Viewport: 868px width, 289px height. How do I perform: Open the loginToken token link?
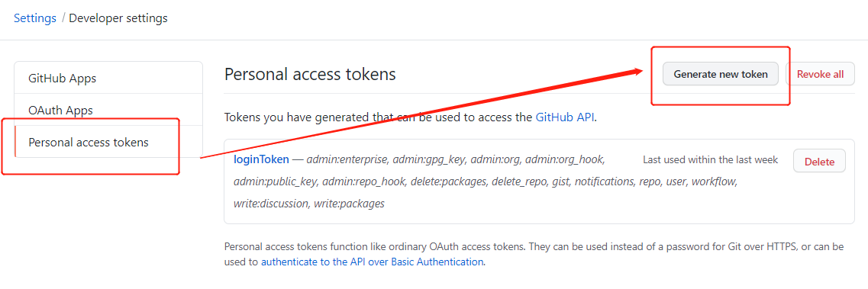point(261,159)
